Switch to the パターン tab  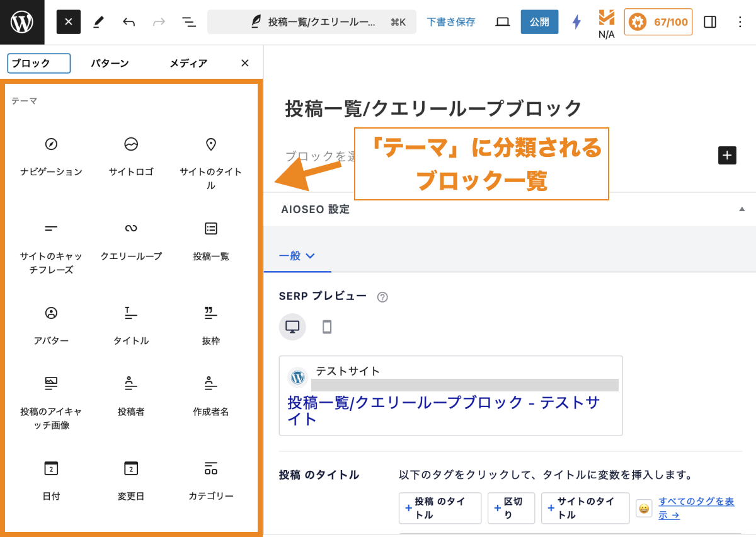[x=110, y=63]
